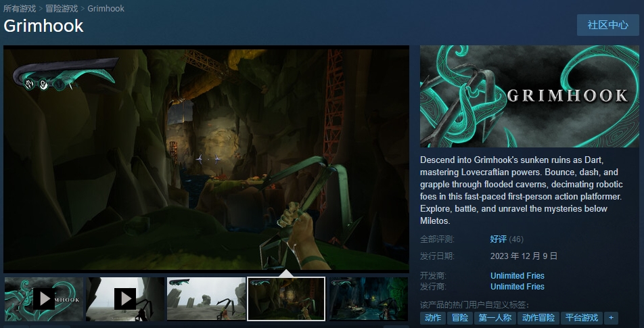Viewport: 644px width, 328px height.
Task: Expand more tags with plus button
Action: 611,318
